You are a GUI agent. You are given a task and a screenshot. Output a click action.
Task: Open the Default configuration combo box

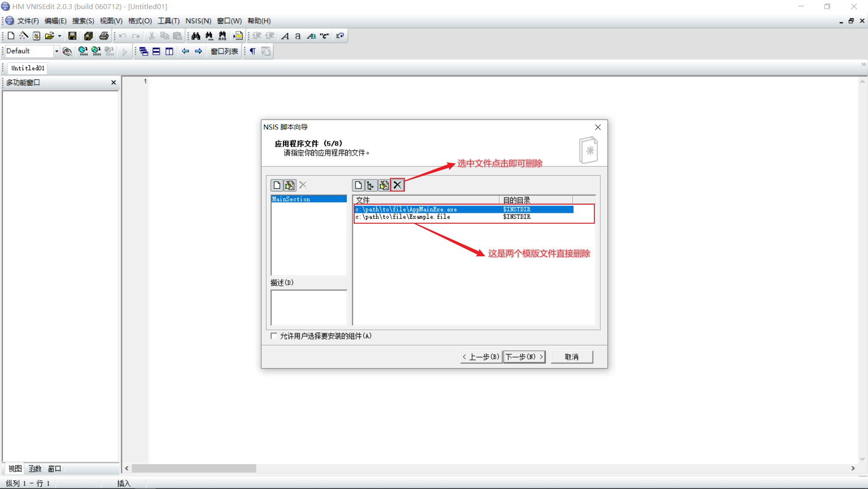point(32,51)
